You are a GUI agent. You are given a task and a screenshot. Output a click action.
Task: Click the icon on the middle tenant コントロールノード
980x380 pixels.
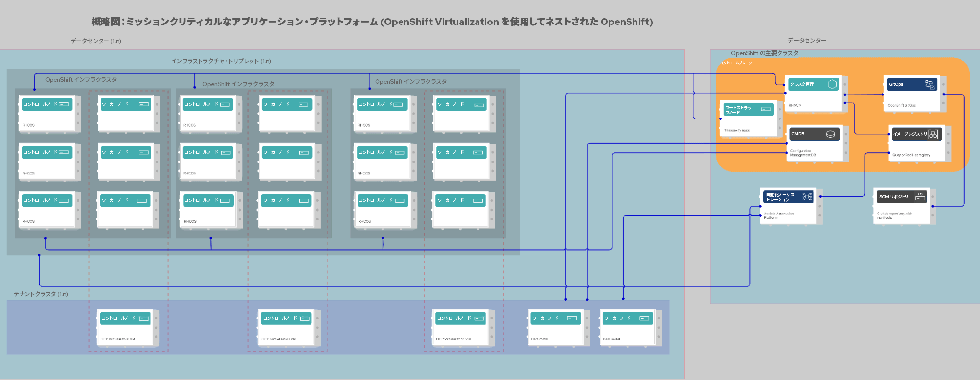pyautogui.click(x=305, y=319)
